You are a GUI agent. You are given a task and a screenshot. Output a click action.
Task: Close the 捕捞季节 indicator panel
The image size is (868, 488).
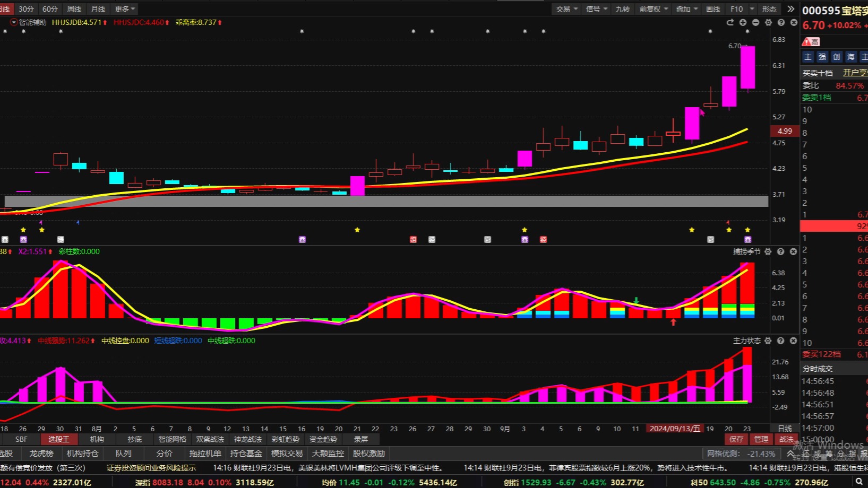[793, 251]
